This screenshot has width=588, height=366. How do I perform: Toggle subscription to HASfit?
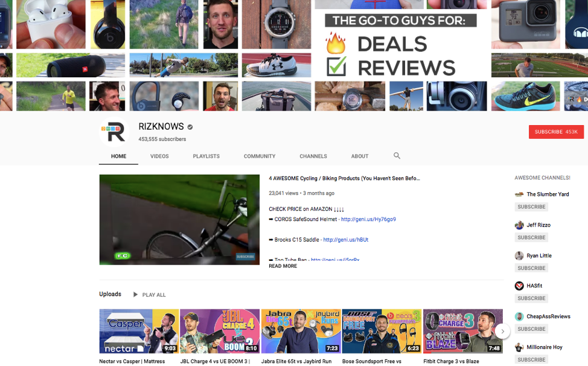click(531, 298)
